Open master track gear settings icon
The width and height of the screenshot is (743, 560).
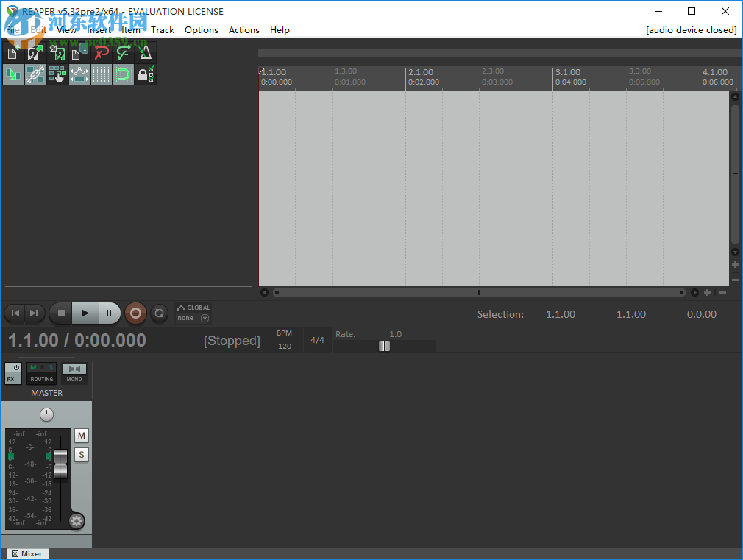[77, 522]
